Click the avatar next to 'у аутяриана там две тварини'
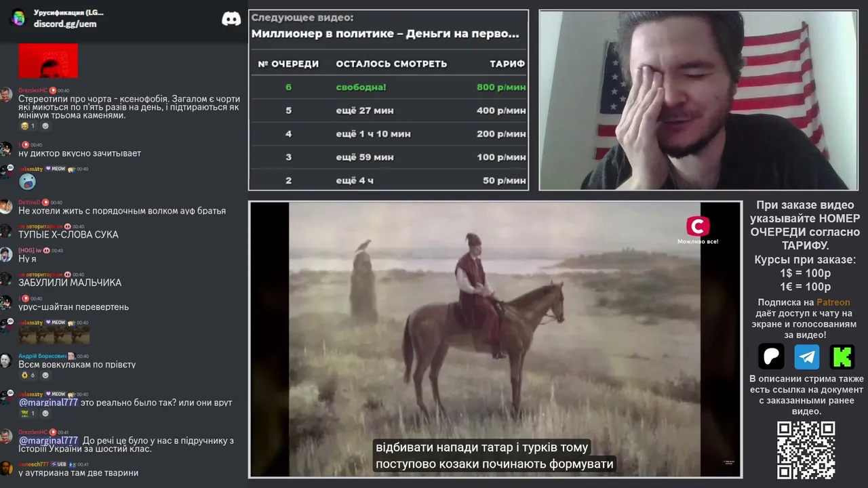The image size is (868, 488). point(6,468)
